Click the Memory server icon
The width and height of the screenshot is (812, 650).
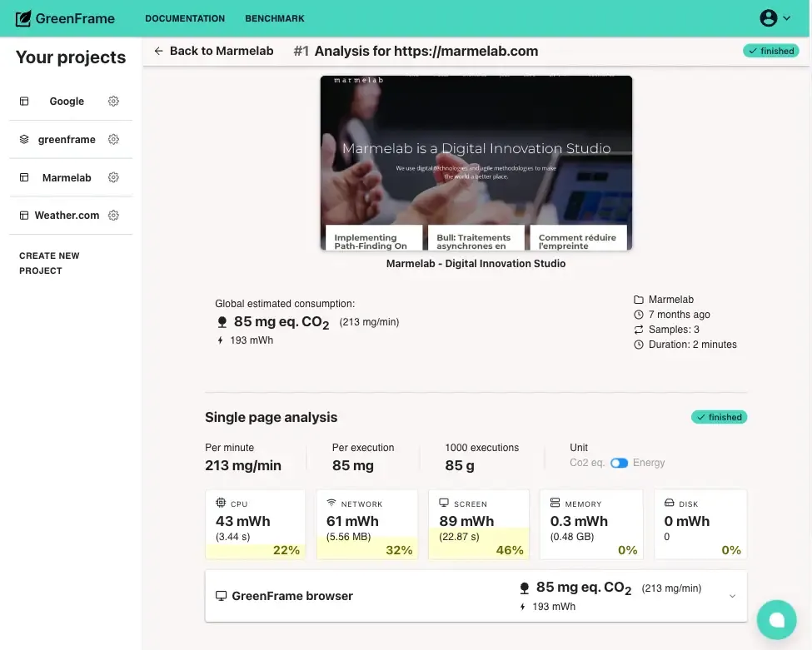(x=555, y=503)
